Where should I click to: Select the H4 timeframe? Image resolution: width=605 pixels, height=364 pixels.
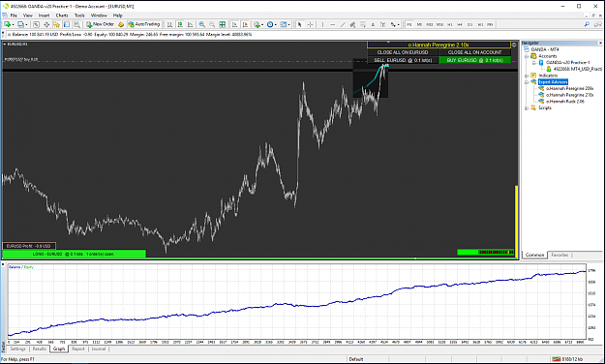click(x=460, y=24)
